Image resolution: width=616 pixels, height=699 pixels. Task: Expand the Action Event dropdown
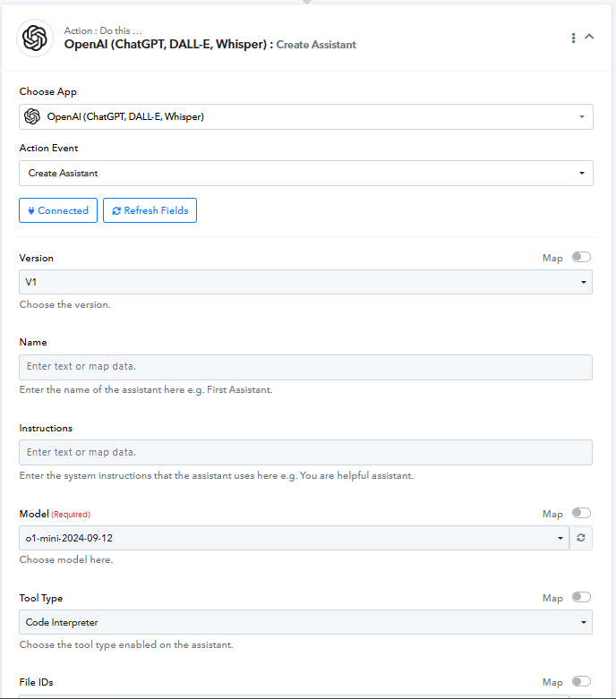(306, 173)
